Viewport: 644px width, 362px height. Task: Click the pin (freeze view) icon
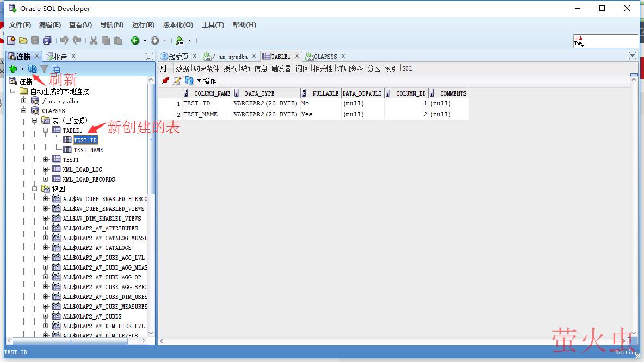coord(165,80)
